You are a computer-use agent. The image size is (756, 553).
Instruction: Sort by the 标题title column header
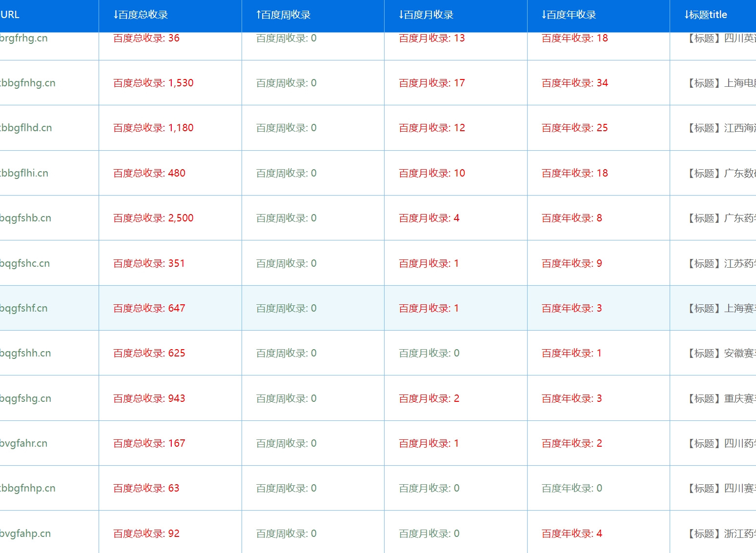[x=706, y=15]
